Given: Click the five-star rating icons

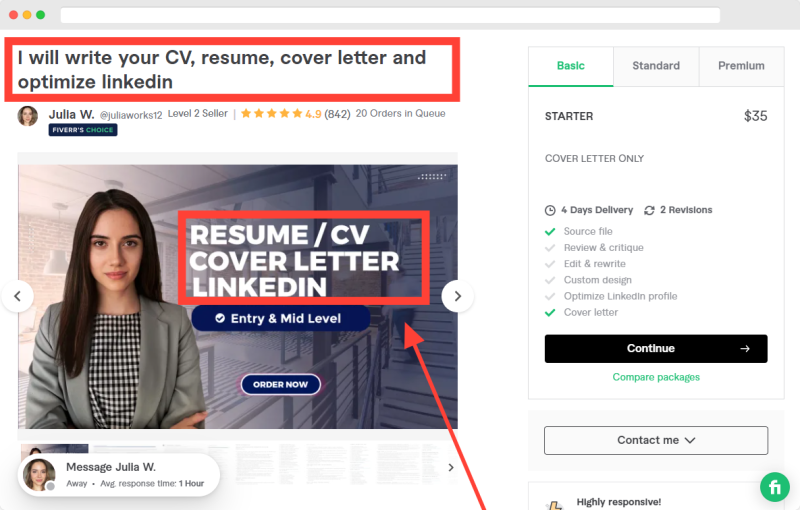Looking at the screenshot, I should tap(271, 113).
